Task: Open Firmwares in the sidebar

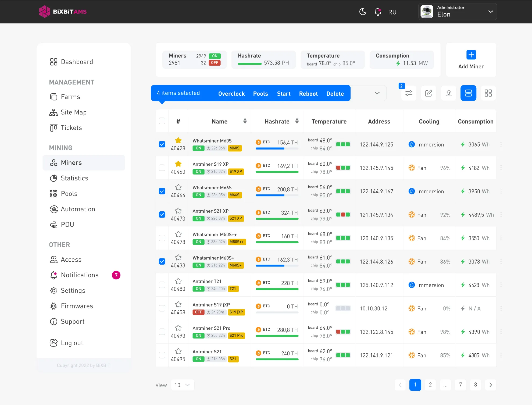Action: [x=72, y=306]
